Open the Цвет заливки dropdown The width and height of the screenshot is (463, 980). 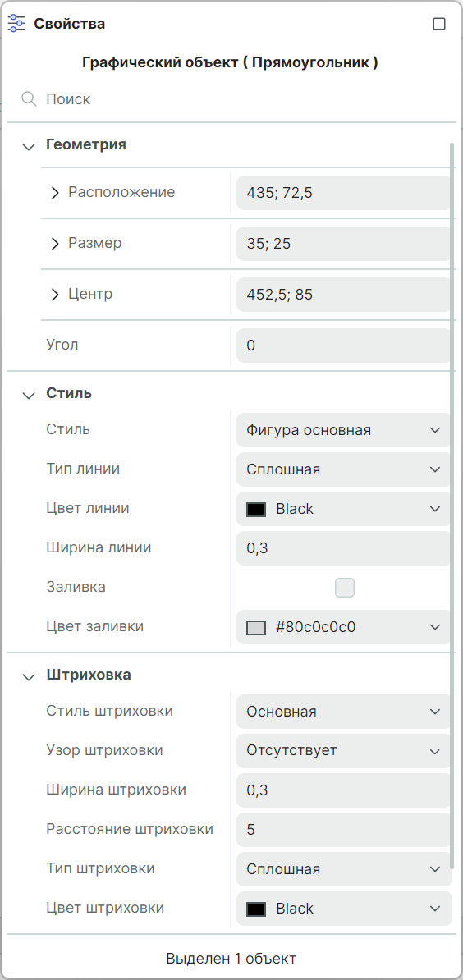pyautogui.click(x=344, y=627)
